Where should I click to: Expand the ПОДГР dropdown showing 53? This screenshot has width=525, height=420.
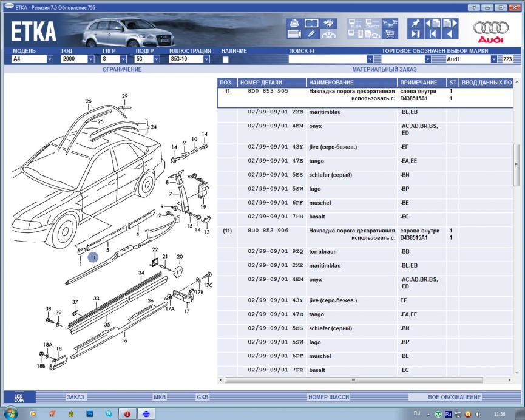click(x=157, y=59)
